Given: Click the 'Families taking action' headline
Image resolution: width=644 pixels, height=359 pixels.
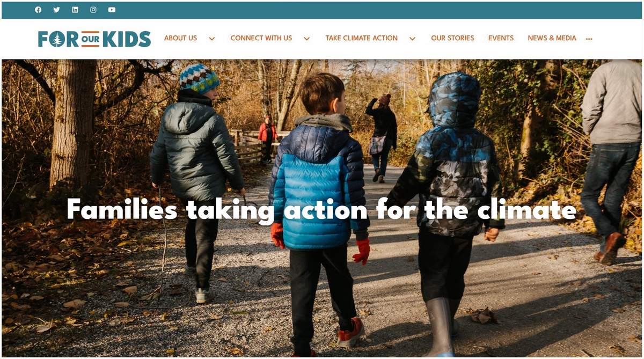Looking at the screenshot, I should point(321,209).
